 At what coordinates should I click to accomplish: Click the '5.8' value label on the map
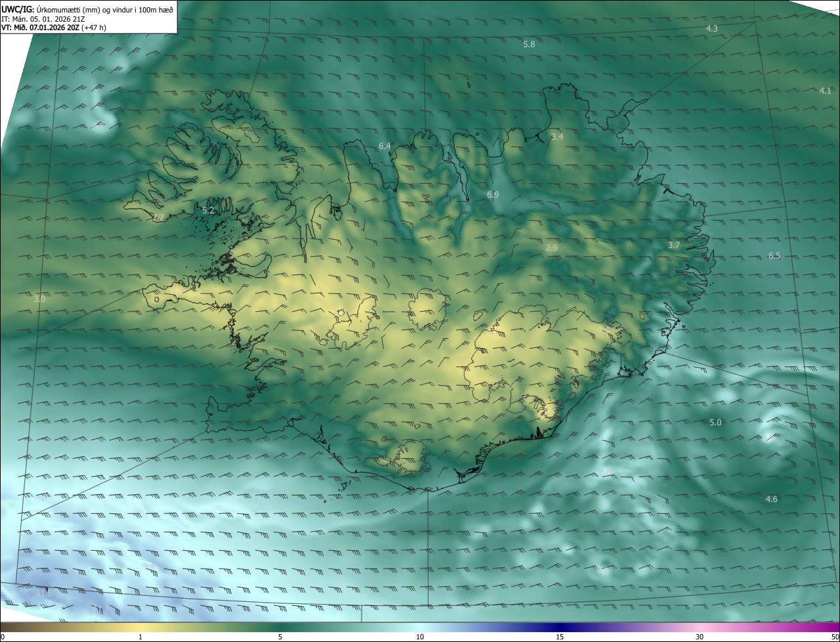tap(529, 45)
